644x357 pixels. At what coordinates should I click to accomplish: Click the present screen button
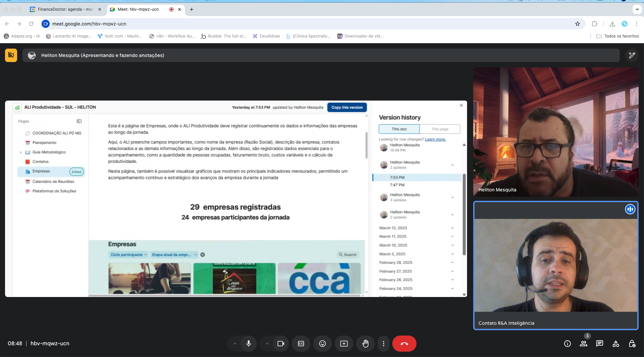click(344, 344)
